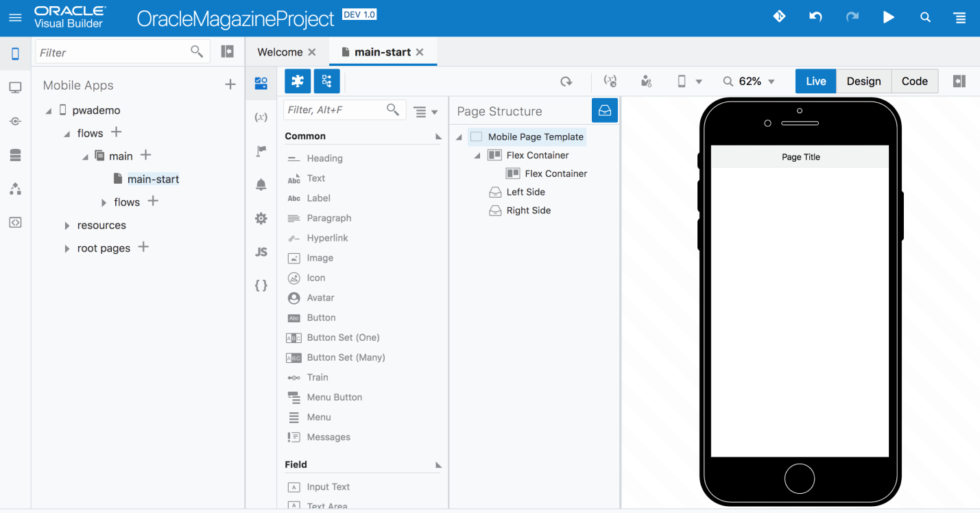Open the JS JavaScript side tab
Image resolution: width=980 pixels, height=513 pixels.
(261, 252)
